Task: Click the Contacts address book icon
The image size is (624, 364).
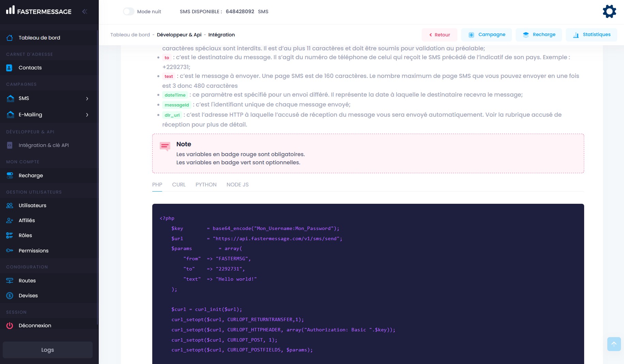Action: (x=10, y=68)
